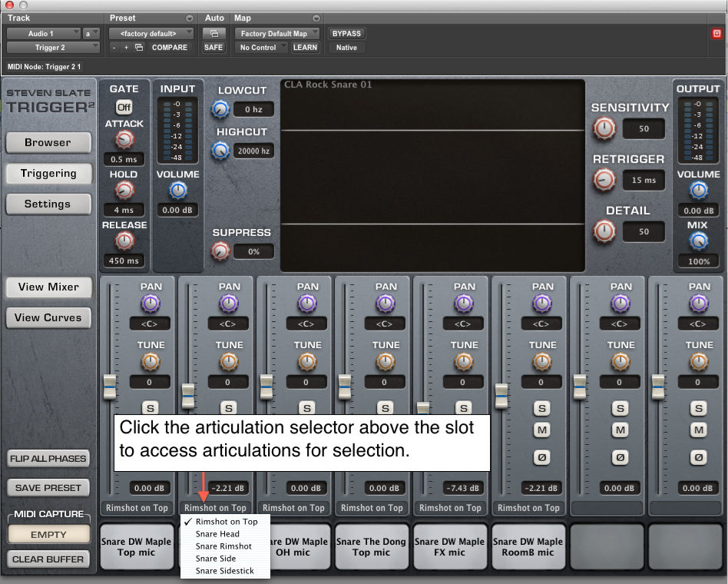This screenshot has height=584, width=728.
Task: Mute the Snare DW Maple RoomB mic channel
Action: point(542,430)
